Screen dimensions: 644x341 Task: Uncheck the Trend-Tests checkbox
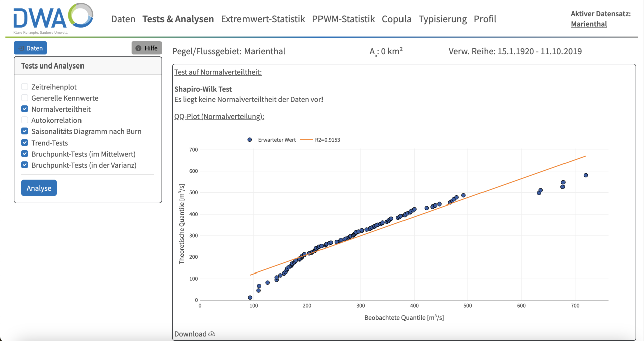click(25, 143)
